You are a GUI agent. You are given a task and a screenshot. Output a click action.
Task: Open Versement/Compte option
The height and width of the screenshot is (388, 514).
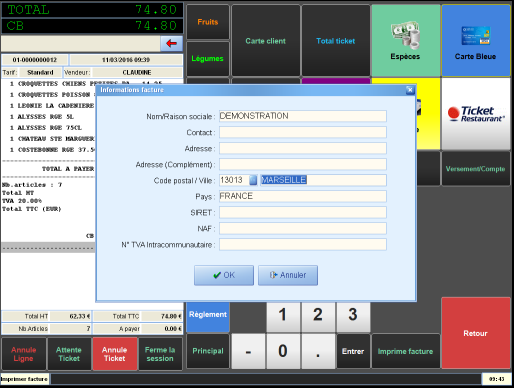click(x=476, y=169)
